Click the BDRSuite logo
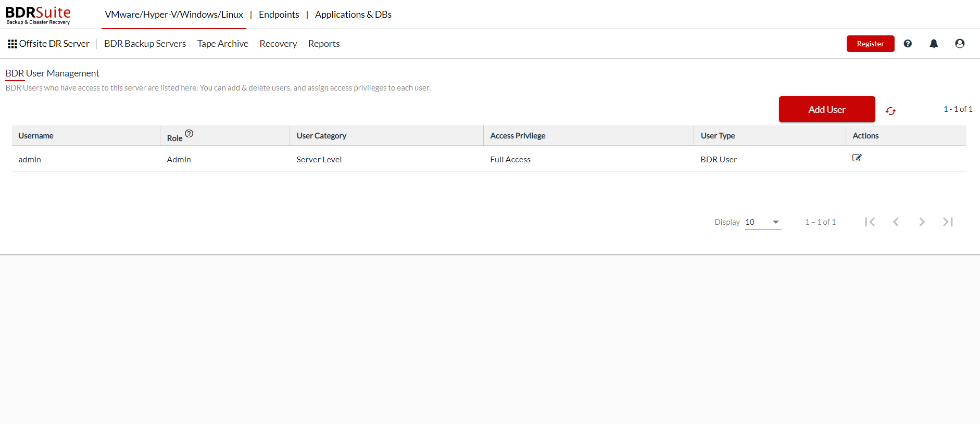This screenshot has height=424, width=980. 38,15
